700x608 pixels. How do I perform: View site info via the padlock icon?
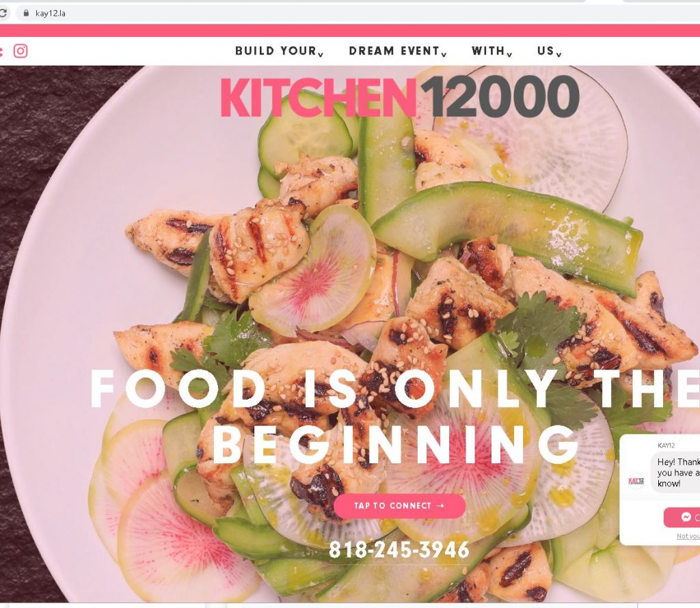coord(26,13)
